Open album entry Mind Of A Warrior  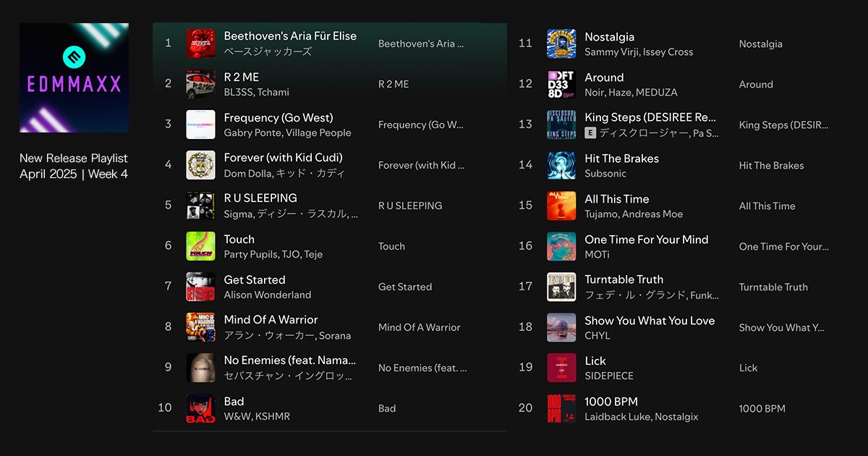click(420, 327)
